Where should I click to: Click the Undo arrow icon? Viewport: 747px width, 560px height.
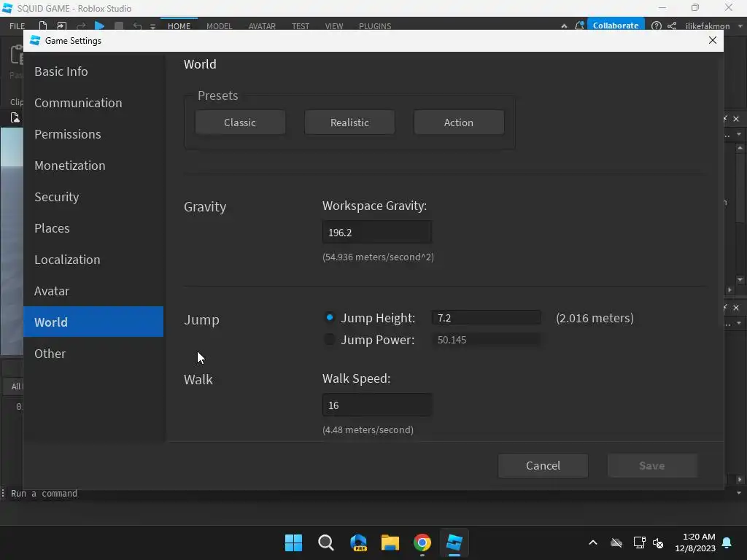[137, 26]
